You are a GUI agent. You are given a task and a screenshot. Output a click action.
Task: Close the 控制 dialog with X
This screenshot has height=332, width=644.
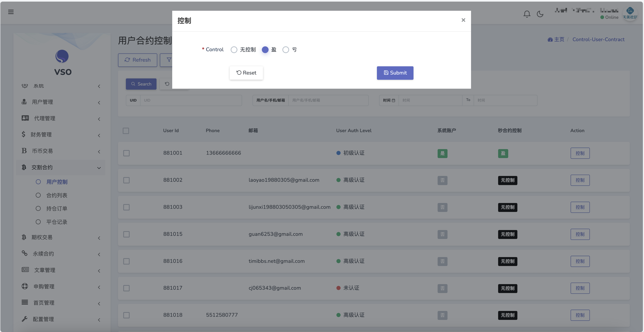[x=463, y=20]
